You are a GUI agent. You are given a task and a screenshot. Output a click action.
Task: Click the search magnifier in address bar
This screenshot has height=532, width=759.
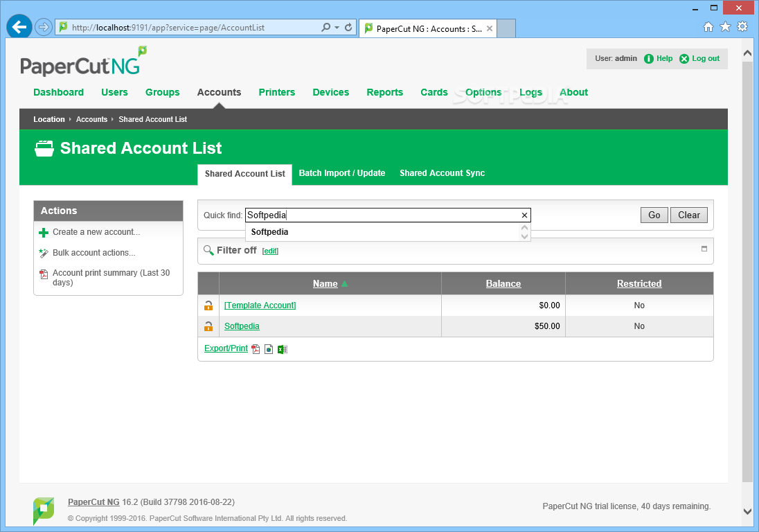point(326,27)
